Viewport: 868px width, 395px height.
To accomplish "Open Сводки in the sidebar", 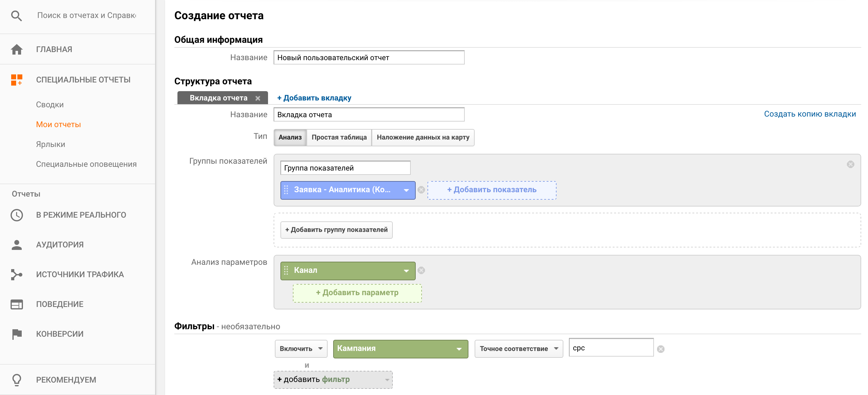I will [x=50, y=105].
